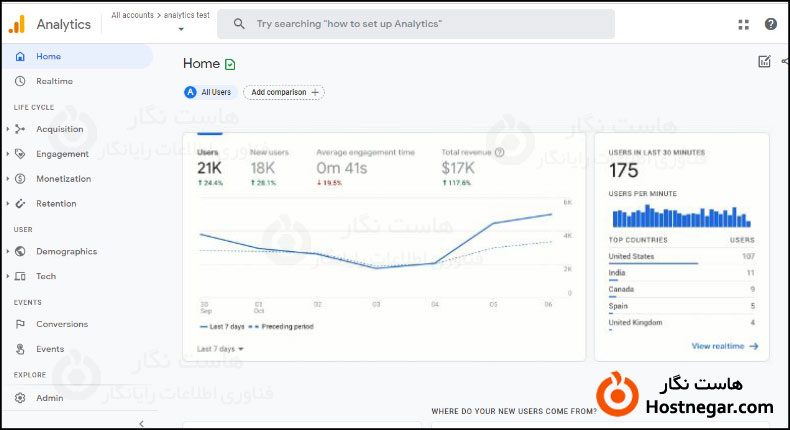Screen dimensions: 790x430
Task: Click the Conversions flag icon
Action: (x=20, y=324)
